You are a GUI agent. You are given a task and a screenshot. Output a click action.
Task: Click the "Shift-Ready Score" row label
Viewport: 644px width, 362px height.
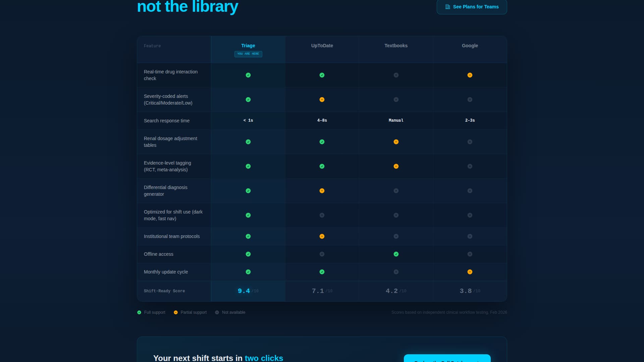(x=164, y=291)
